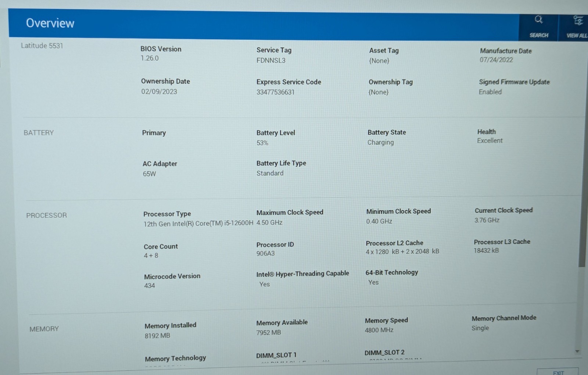Click 64-Bit Technology Yes value

[x=373, y=282]
